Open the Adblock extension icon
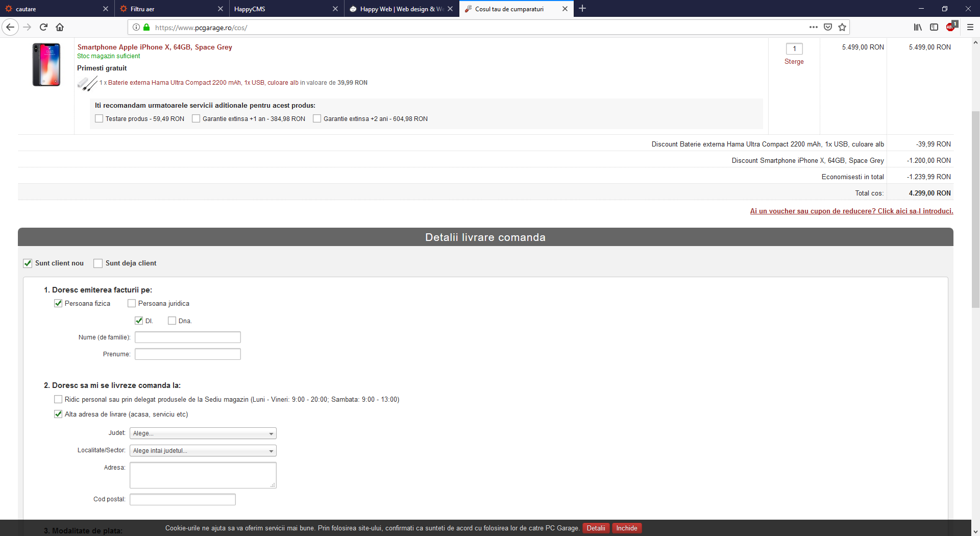Viewport: 980px width, 536px height. [x=951, y=27]
